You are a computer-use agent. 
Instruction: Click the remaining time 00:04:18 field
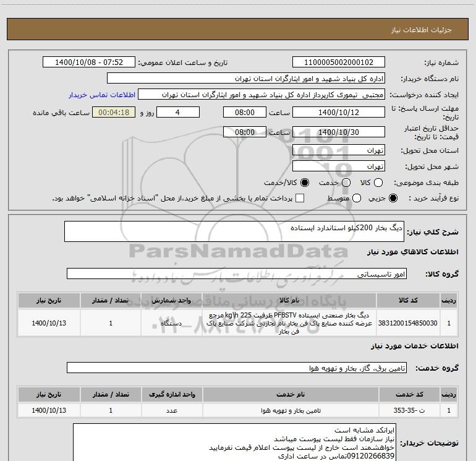point(114,112)
